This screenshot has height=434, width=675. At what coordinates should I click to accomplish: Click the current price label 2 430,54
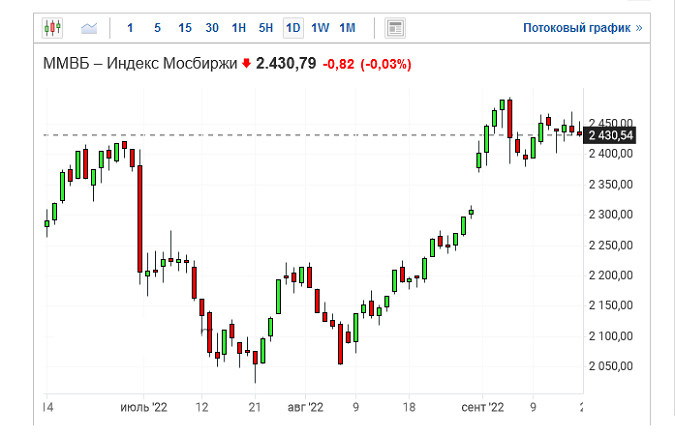coord(610,135)
